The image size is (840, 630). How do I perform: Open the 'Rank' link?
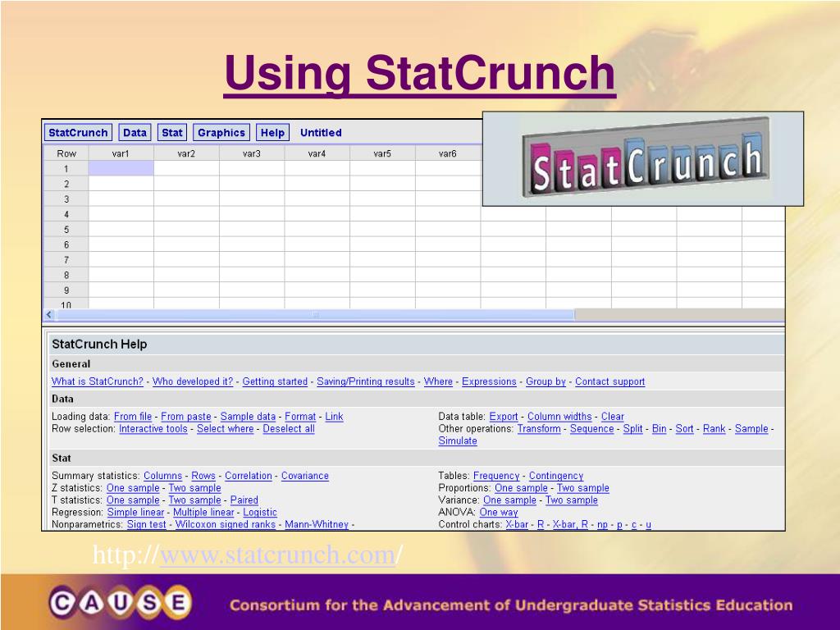[x=714, y=428]
